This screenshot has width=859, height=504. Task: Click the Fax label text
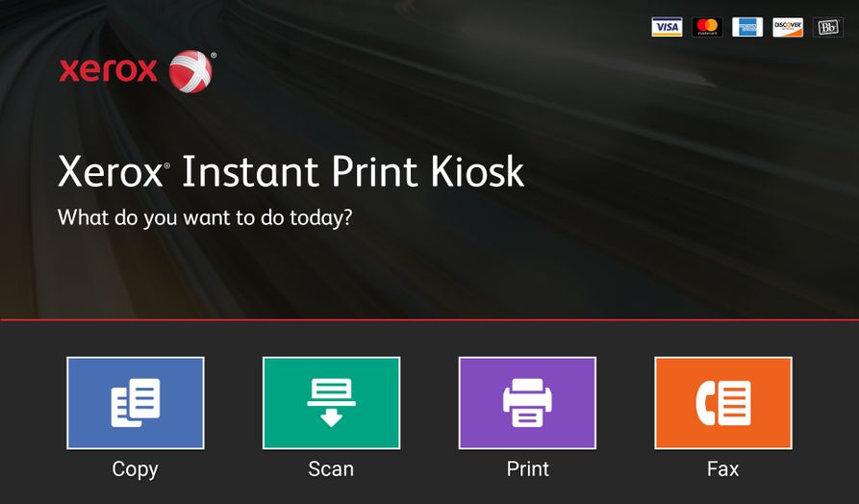point(722,469)
